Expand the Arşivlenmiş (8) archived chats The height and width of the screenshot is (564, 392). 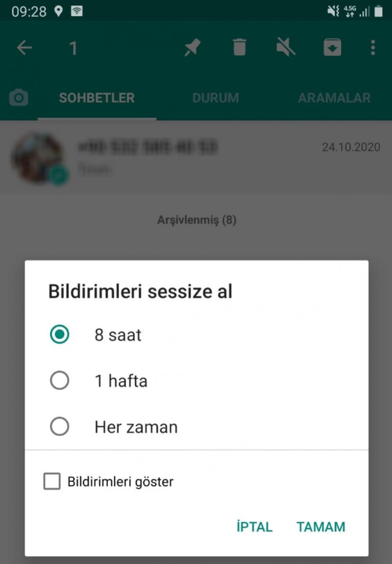click(197, 220)
